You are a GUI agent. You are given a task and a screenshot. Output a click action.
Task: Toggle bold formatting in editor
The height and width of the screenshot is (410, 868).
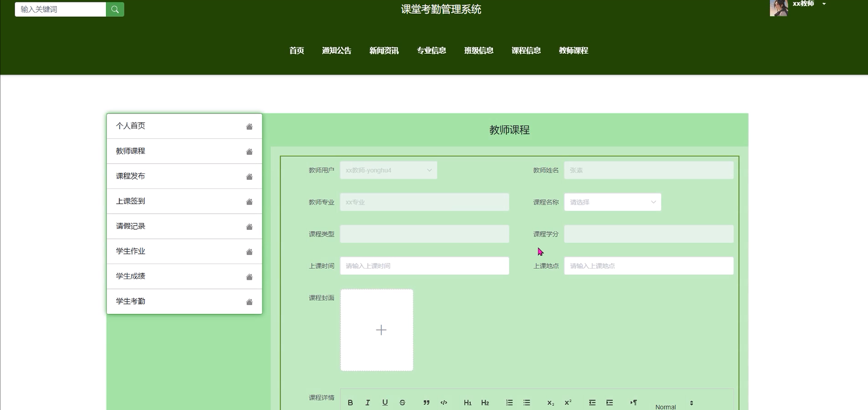350,402
